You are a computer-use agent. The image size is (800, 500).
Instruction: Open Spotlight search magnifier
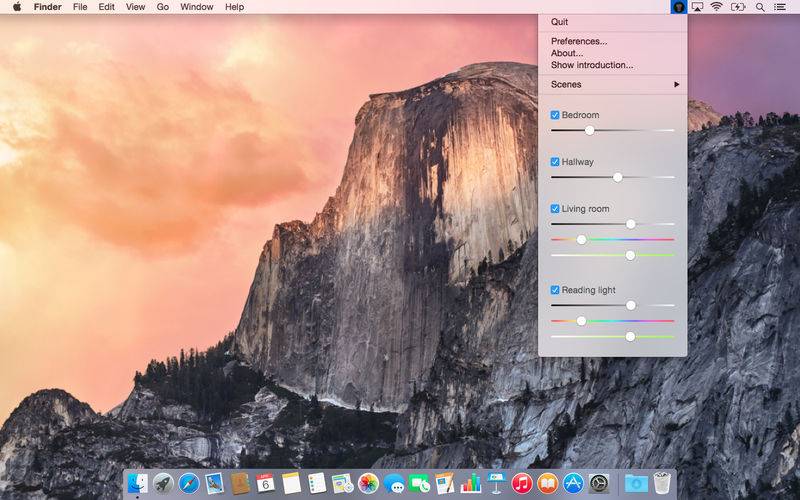click(x=760, y=7)
